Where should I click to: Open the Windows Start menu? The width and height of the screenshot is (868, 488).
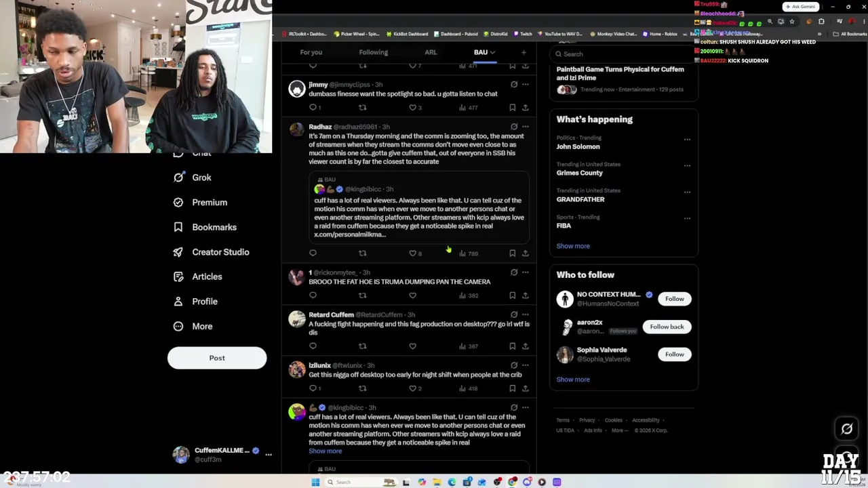[315, 482]
